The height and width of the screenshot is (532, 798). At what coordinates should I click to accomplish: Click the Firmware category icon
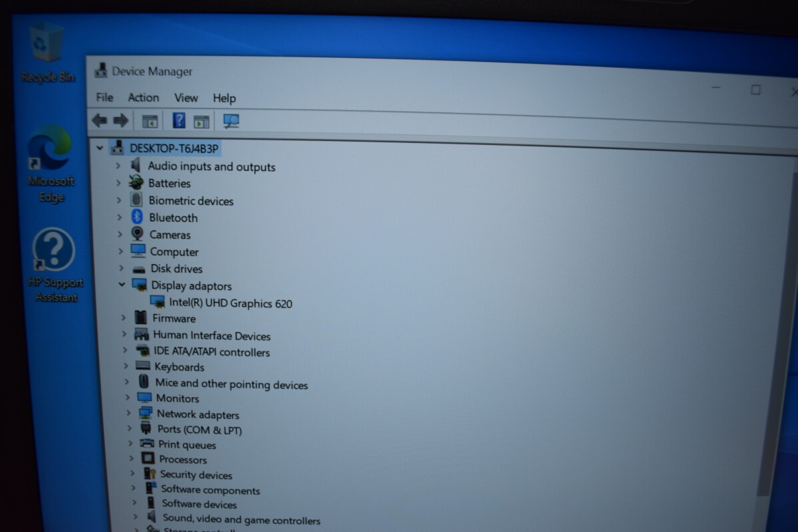[x=140, y=318]
